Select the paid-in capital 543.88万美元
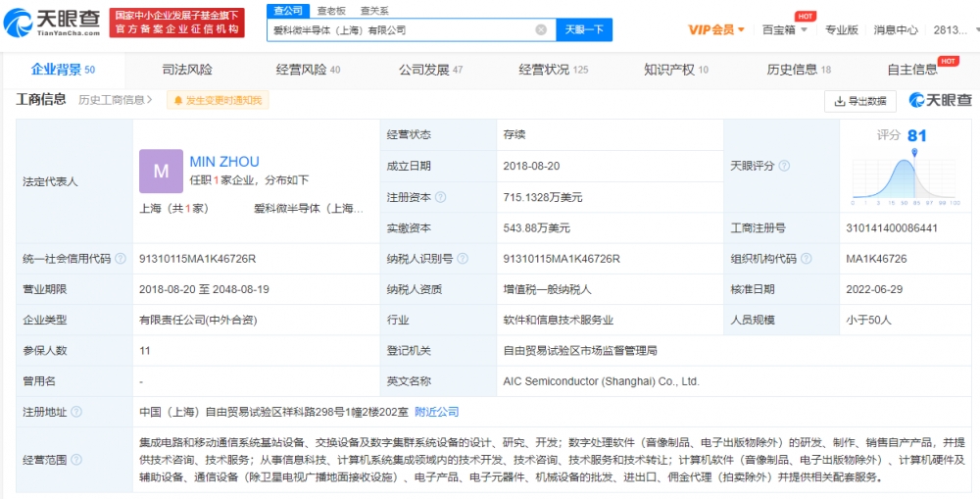This screenshot has height=499, width=980. 537,228
